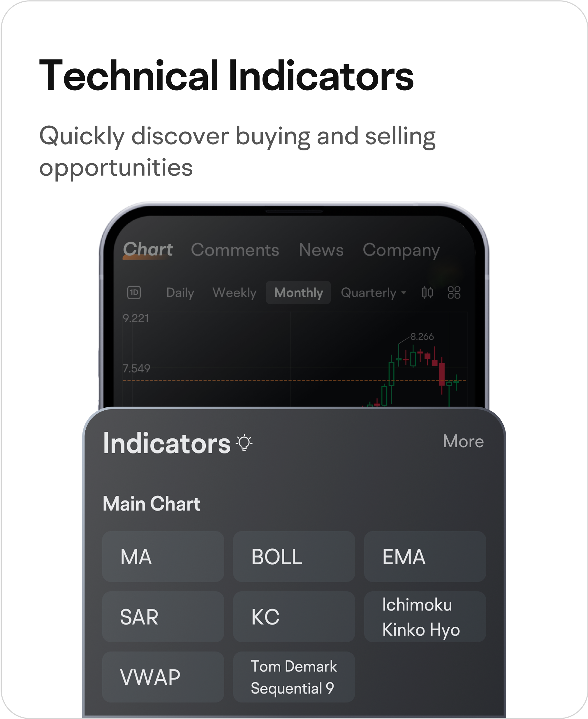Toggle the SAR indicator
This screenshot has width=588, height=719.
tap(163, 617)
